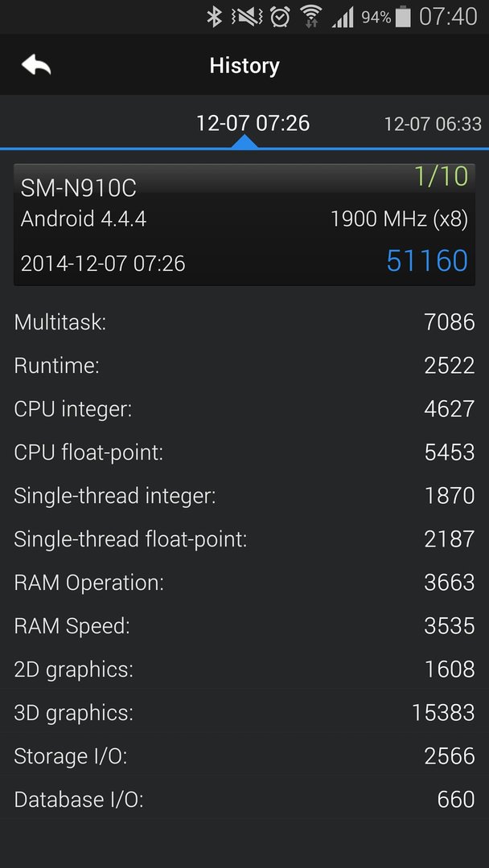The height and width of the screenshot is (868, 489).
Task: Tap the History title in header
Action: coord(244,65)
